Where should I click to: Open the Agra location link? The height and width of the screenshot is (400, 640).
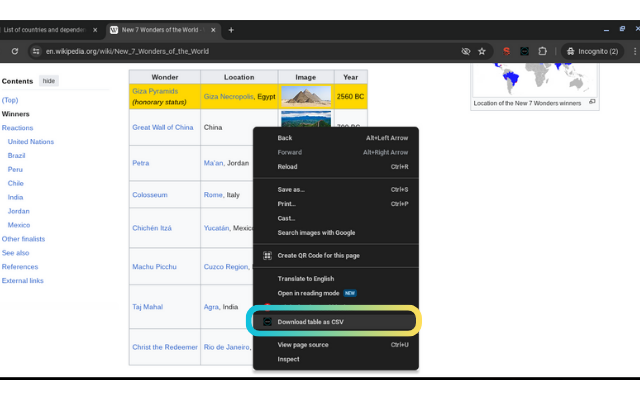211,307
